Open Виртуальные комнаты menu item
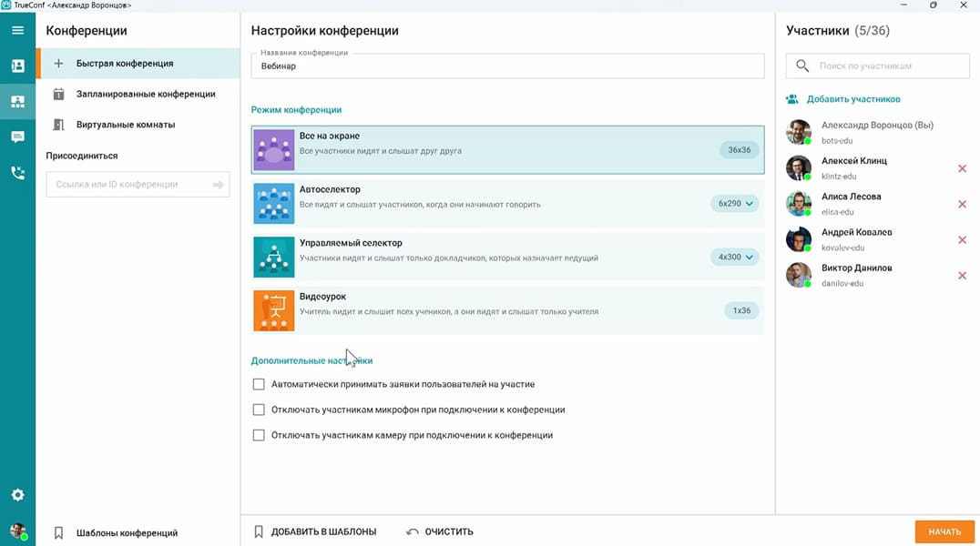The image size is (980, 546). click(125, 125)
